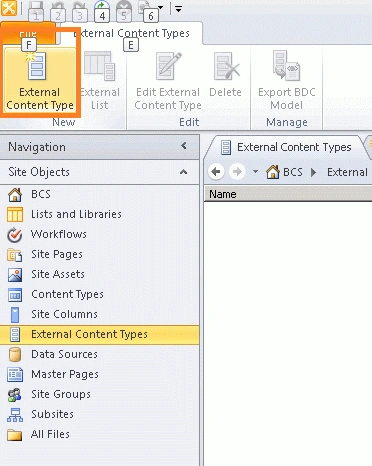Open Site Columns
Screen dimensions: 372x466
(100, 314)
